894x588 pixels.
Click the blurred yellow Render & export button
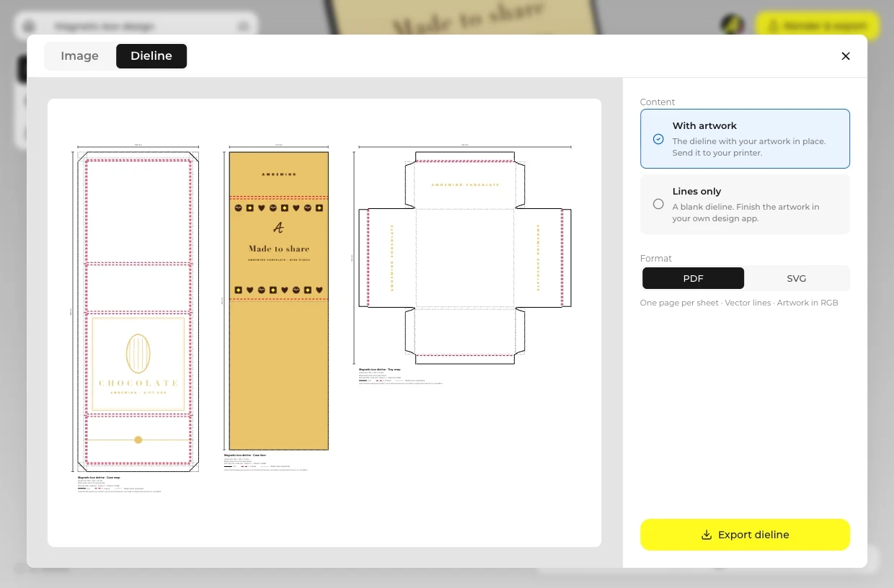[818, 25]
